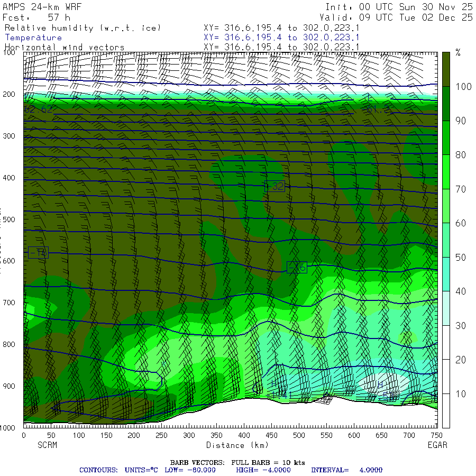476x476 pixels.
Task: Select the 'Relative humidity (w.r.t. ice)' label
Action: (x=83, y=28)
